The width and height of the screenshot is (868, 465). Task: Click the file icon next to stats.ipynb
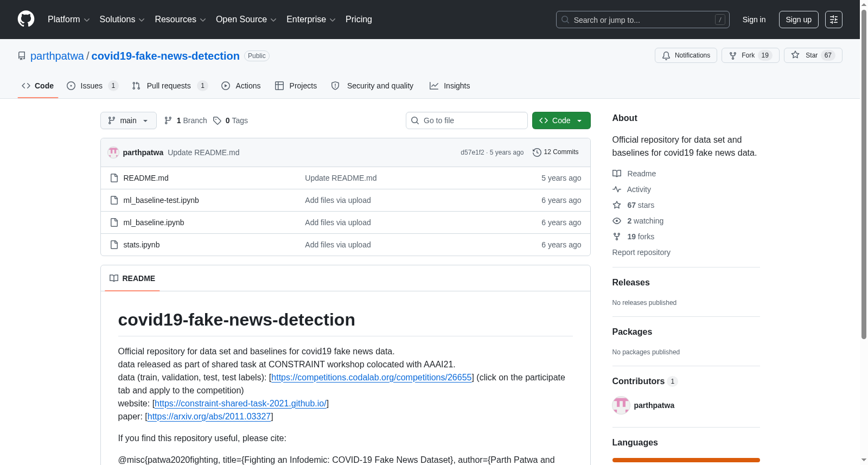114,245
